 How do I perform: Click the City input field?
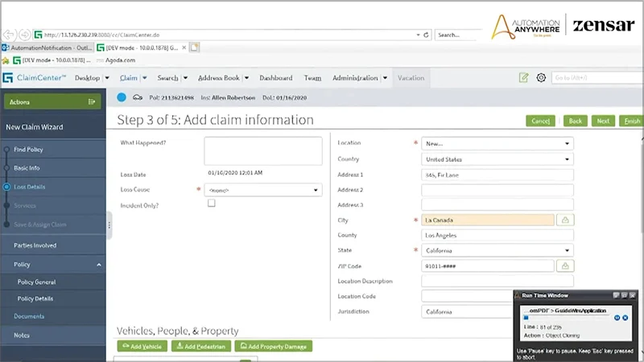tap(488, 220)
